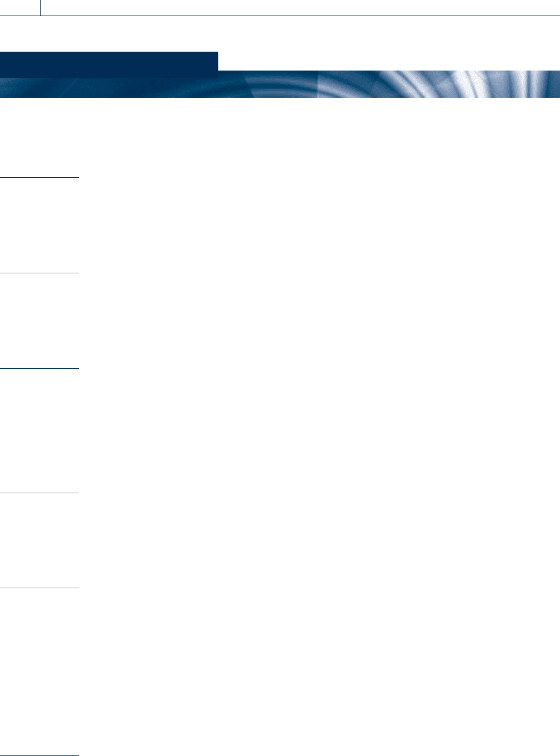Click empty white space between header and banner
This screenshot has width=560, height=756.
pyautogui.click(x=280, y=34)
